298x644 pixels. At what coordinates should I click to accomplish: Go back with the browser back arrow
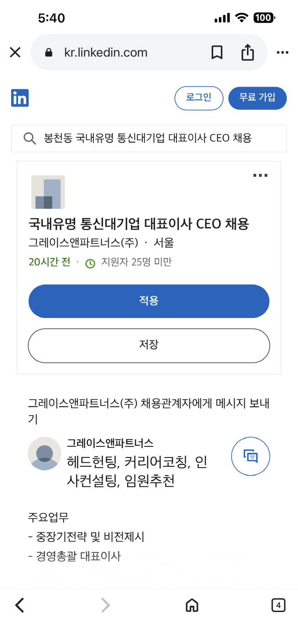tap(20, 605)
